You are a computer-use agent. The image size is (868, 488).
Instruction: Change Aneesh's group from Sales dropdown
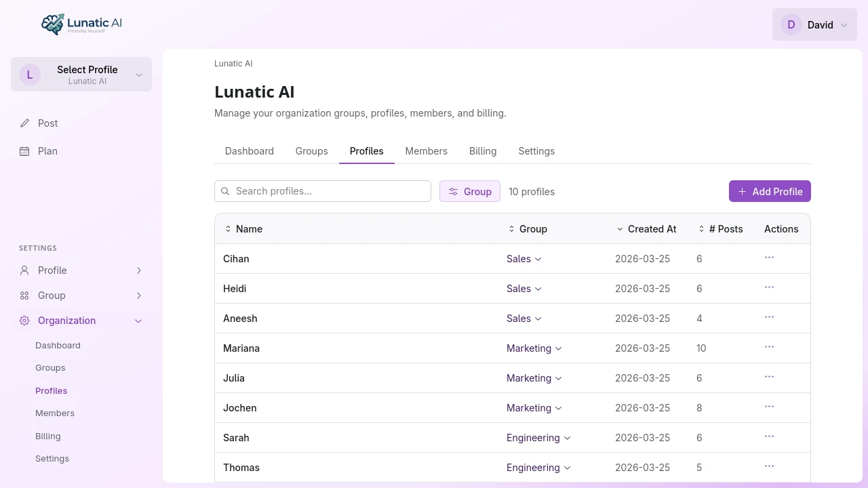coord(524,319)
